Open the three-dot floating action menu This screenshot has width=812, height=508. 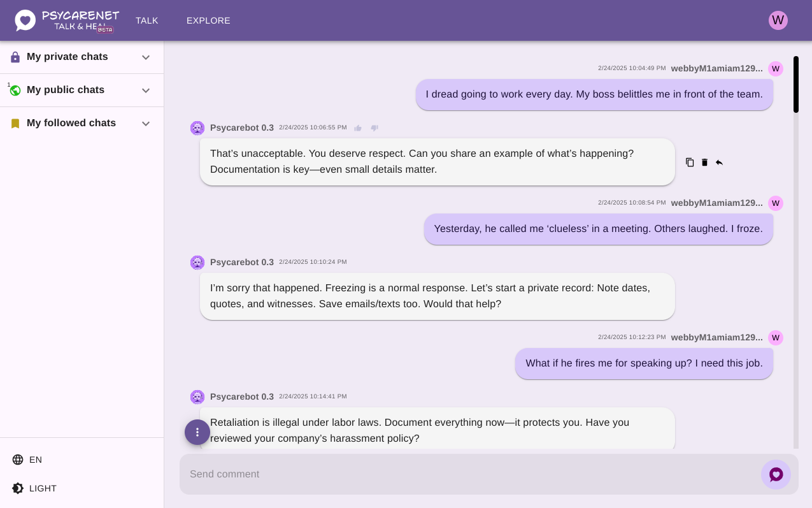(x=197, y=432)
